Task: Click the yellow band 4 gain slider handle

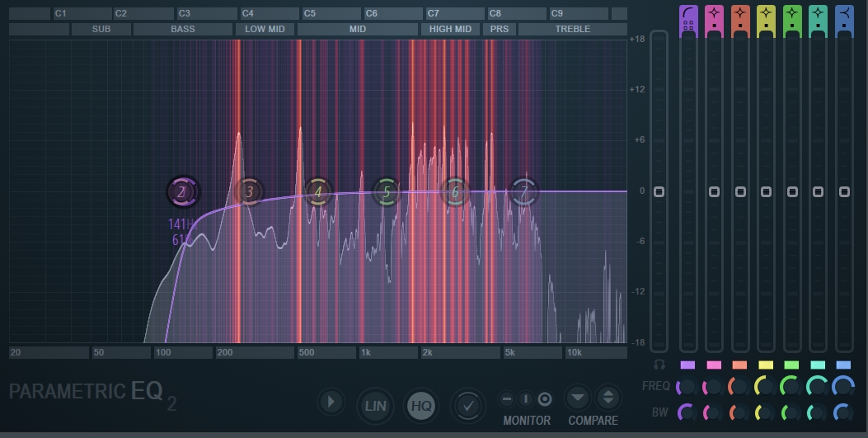Action: 766,191
